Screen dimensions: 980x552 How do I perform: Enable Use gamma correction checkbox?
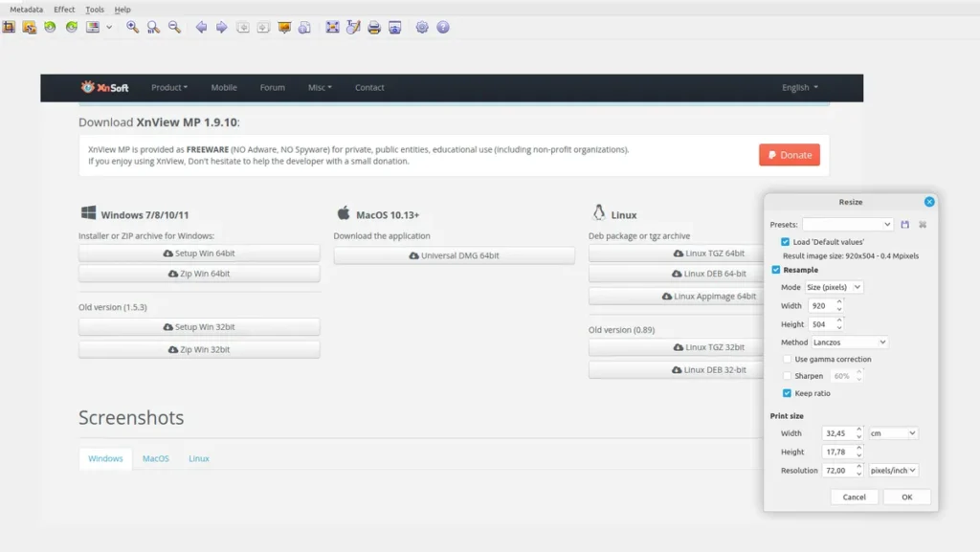tap(787, 359)
